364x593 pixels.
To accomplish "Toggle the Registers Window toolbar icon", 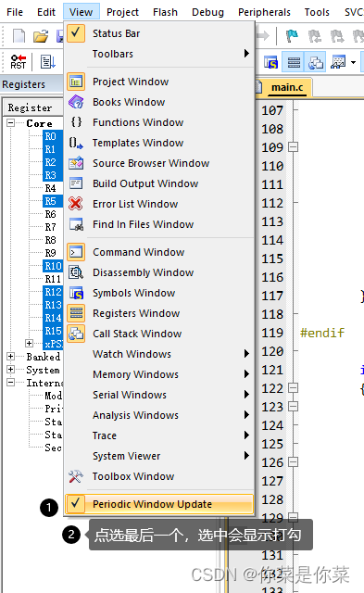I will (x=294, y=62).
